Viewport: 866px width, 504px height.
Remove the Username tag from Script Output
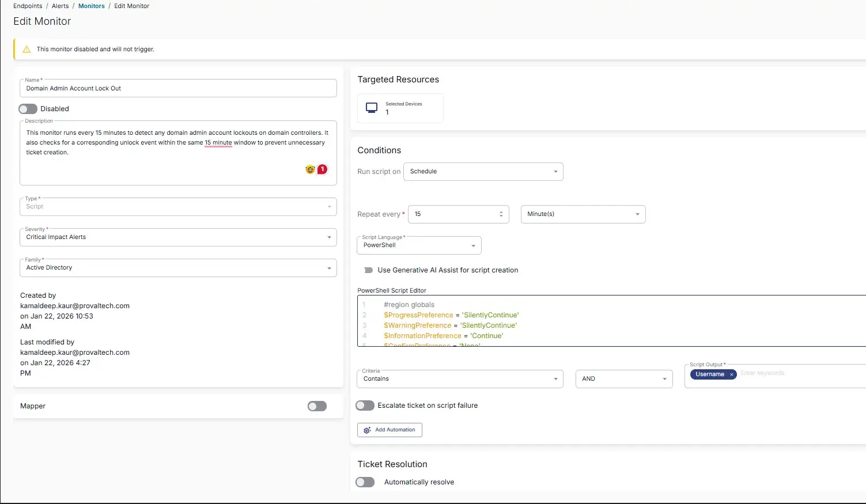point(732,374)
